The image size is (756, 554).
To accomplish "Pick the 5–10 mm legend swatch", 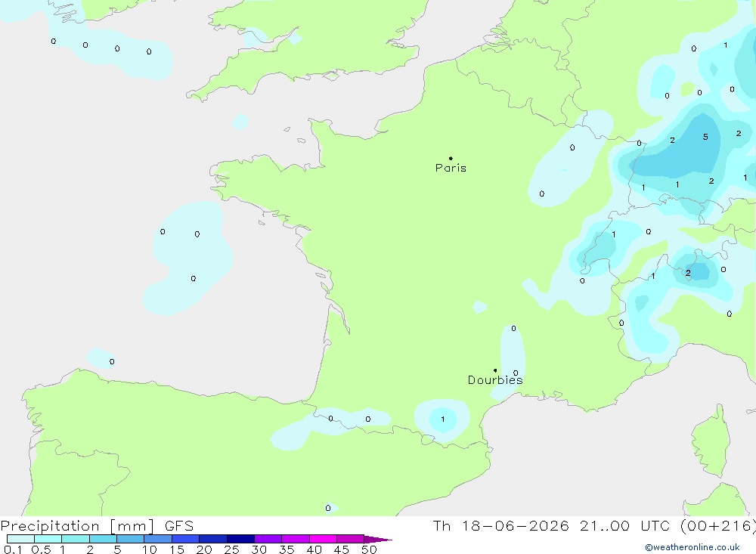I will (x=130, y=539).
